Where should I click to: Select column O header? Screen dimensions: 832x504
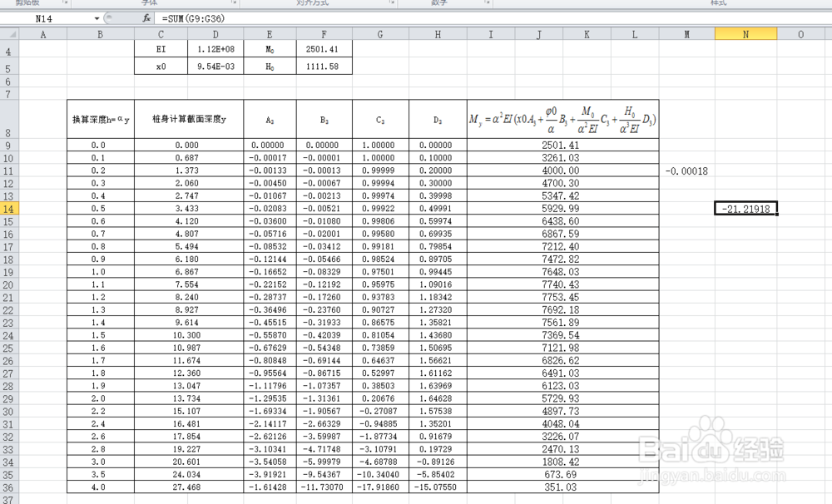pyautogui.click(x=800, y=34)
